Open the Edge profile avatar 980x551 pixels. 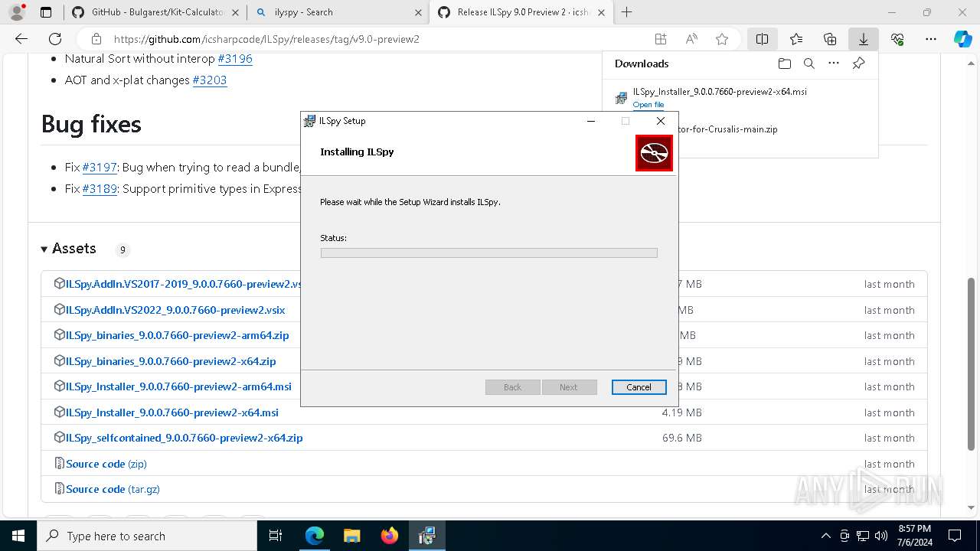17,12
